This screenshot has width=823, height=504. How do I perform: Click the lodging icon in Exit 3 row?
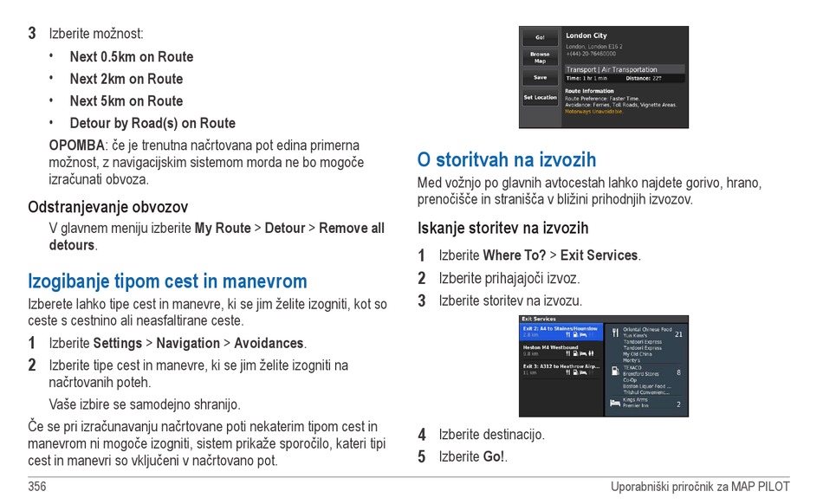(583, 372)
